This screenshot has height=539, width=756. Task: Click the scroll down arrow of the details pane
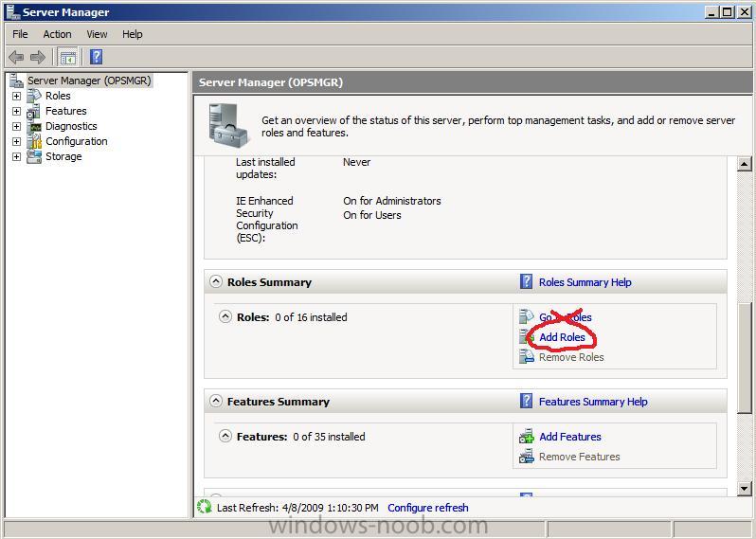[x=745, y=489]
